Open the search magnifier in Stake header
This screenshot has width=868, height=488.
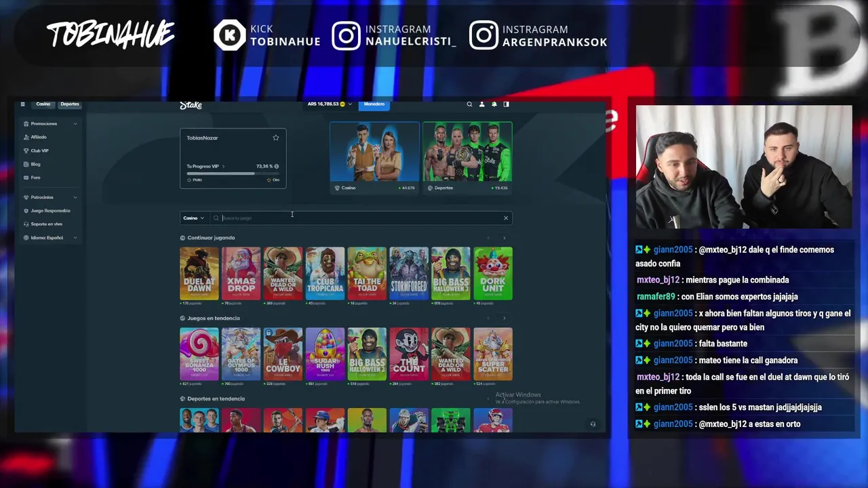click(469, 104)
